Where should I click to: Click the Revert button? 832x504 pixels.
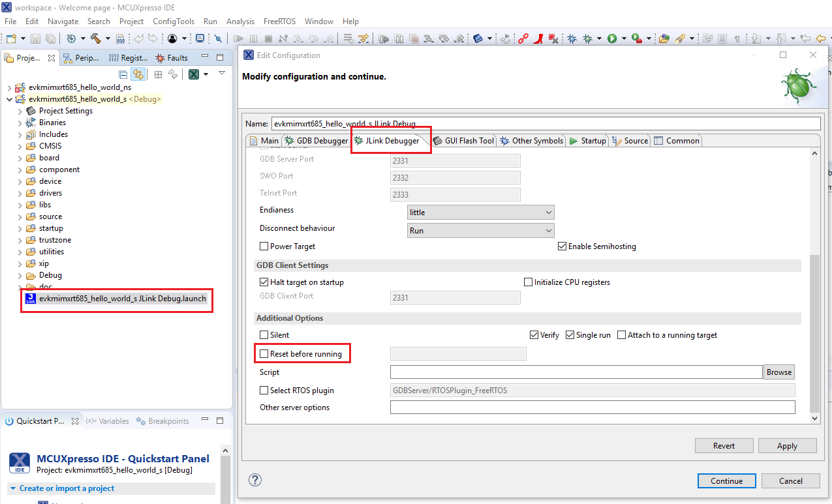[724, 446]
